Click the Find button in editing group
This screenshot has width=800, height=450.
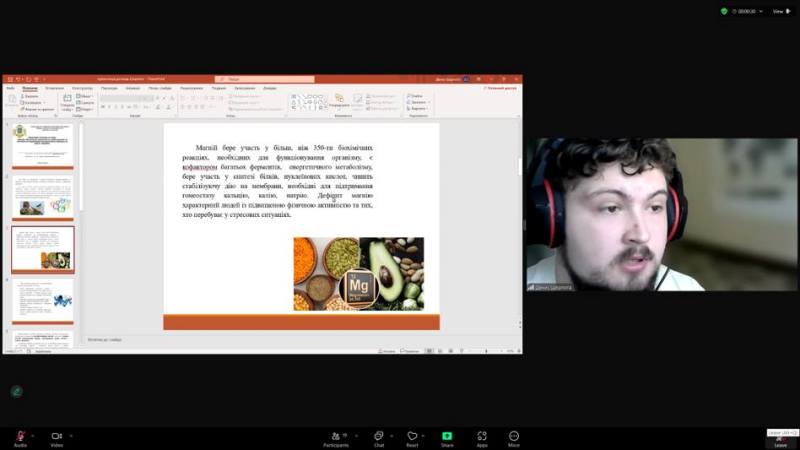coord(415,96)
